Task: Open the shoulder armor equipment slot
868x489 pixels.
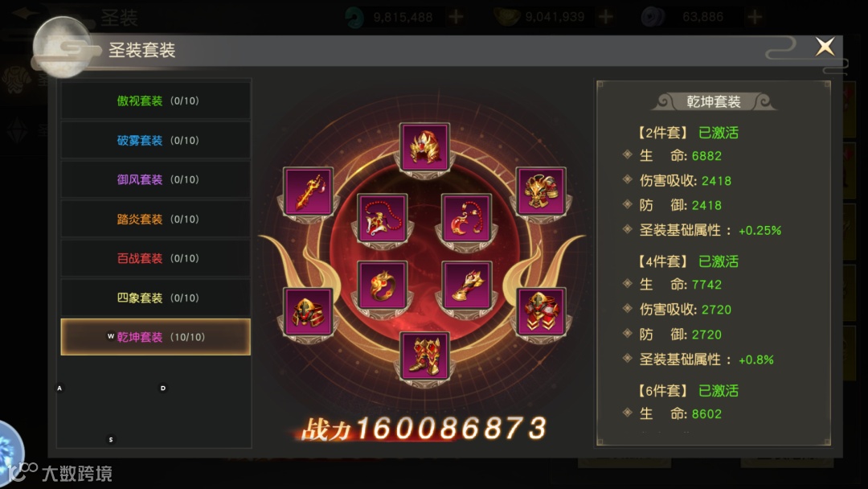Action: (x=541, y=191)
